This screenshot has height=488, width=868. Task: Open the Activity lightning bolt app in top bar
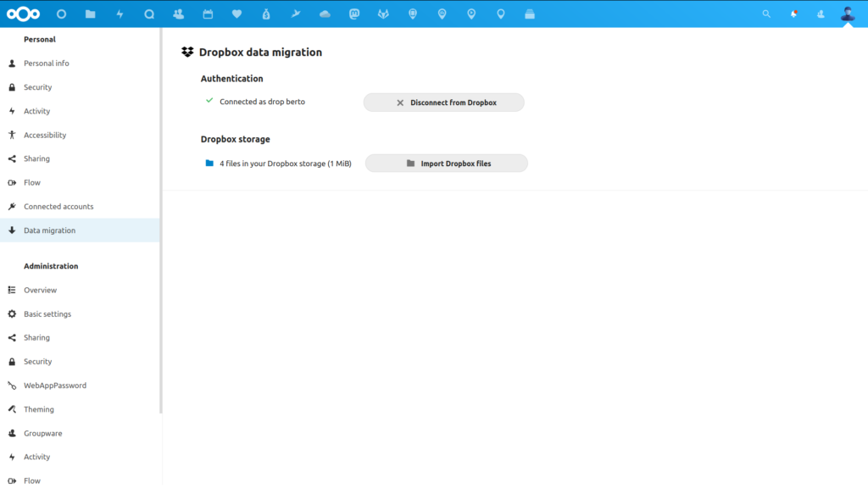(x=120, y=14)
